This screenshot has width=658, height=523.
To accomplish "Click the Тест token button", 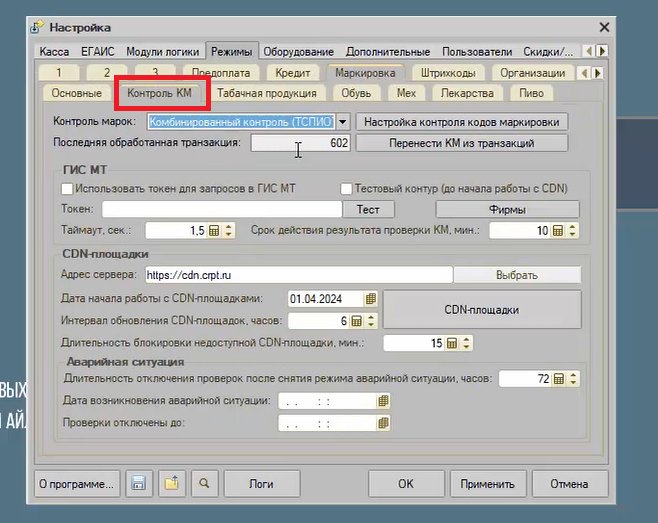I will pyautogui.click(x=368, y=209).
